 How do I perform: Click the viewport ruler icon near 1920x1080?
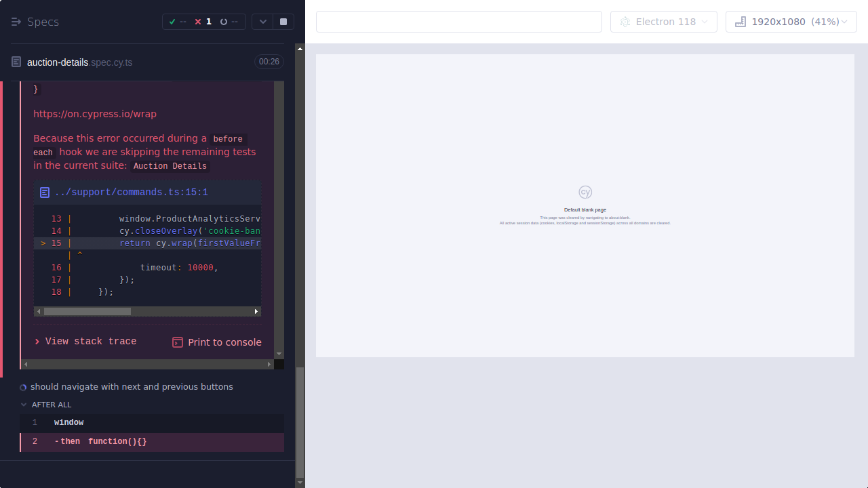(740, 21)
